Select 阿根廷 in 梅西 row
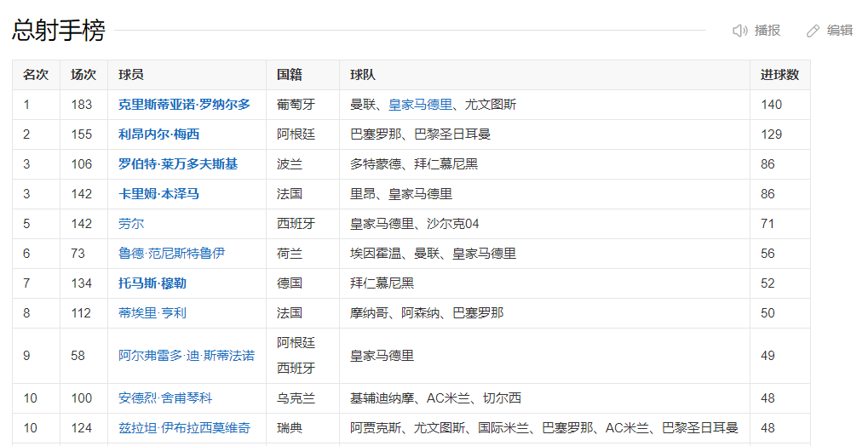868x446 pixels. click(296, 134)
